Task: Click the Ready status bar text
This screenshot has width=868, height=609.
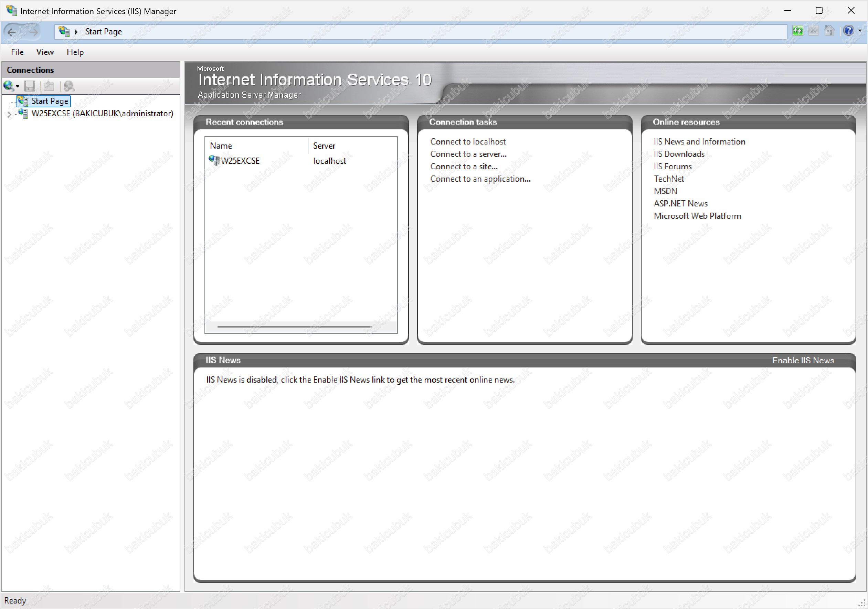Action: click(x=15, y=600)
